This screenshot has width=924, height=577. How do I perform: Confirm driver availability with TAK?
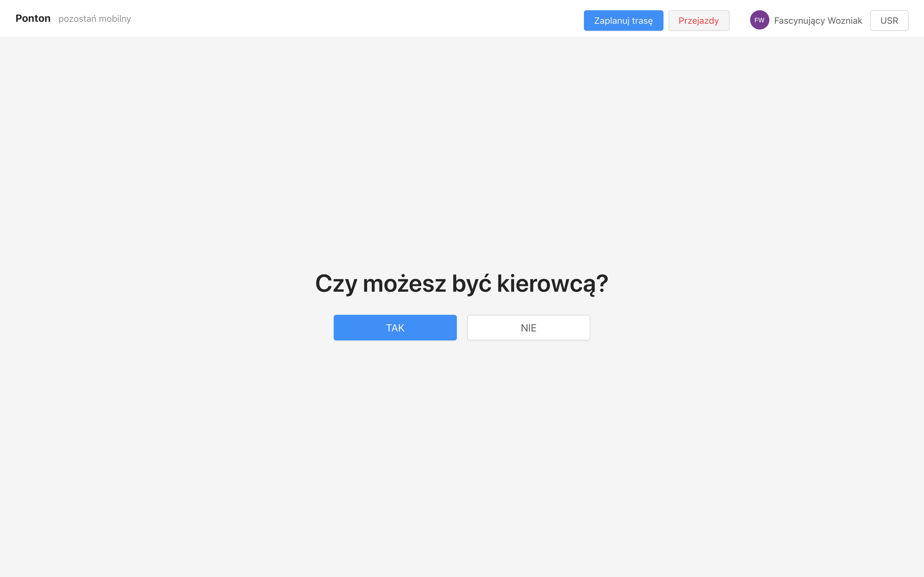pyautogui.click(x=395, y=327)
